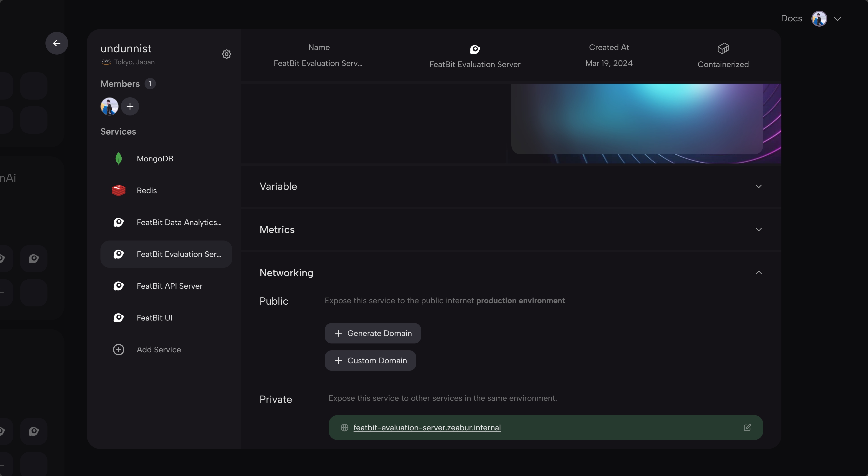Click the Add Service plus circle icon

pos(118,350)
